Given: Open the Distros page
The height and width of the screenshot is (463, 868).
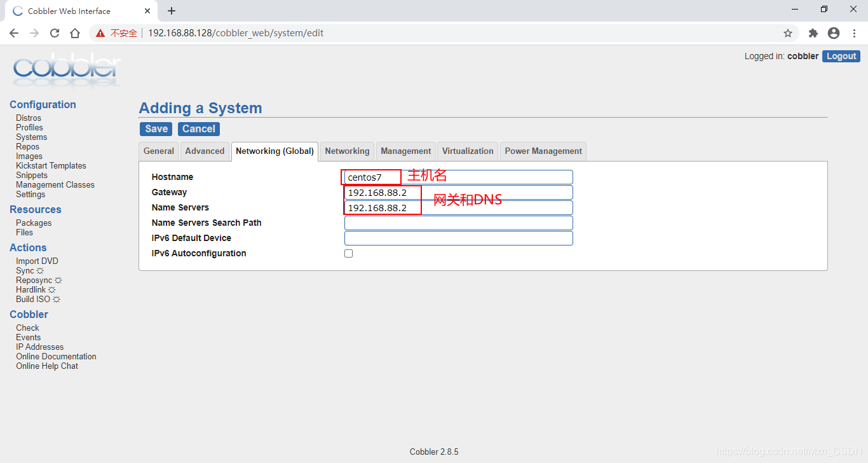Looking at the screenshot, I should (x=29, y=118).
